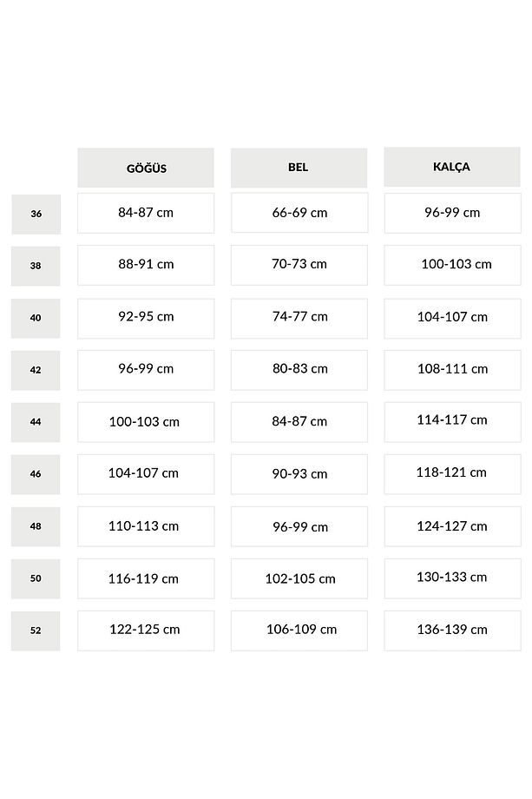Click the 80-83 cm waist cell
Viewport: 532px width, 799px height.
point(299,370)
